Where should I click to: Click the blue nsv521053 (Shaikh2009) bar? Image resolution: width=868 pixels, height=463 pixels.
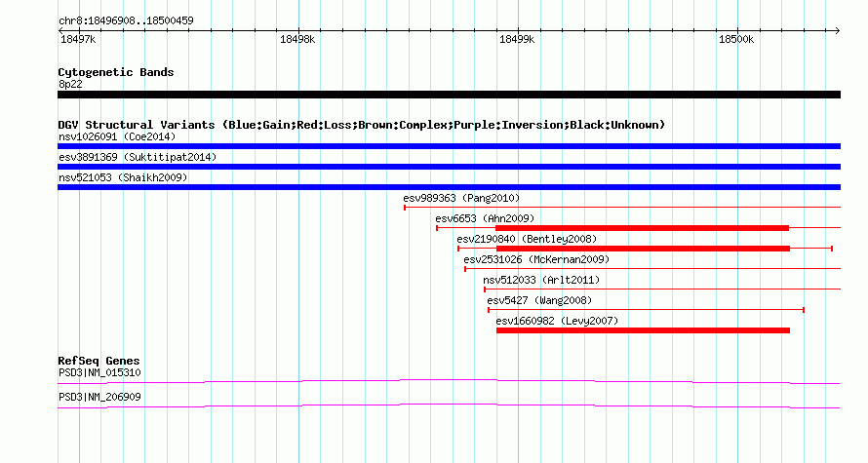449,187
